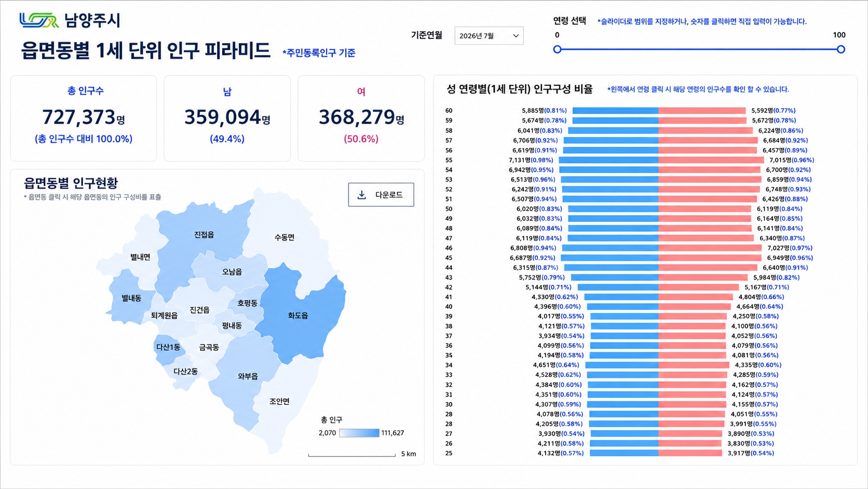Viewport: 868px width, 489px height.
Task: Open the 기준연월 date dropdown
Action: [489, 36]
